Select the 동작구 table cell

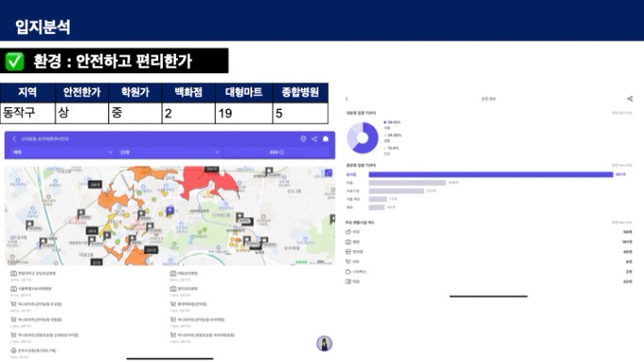pos(27,113)
